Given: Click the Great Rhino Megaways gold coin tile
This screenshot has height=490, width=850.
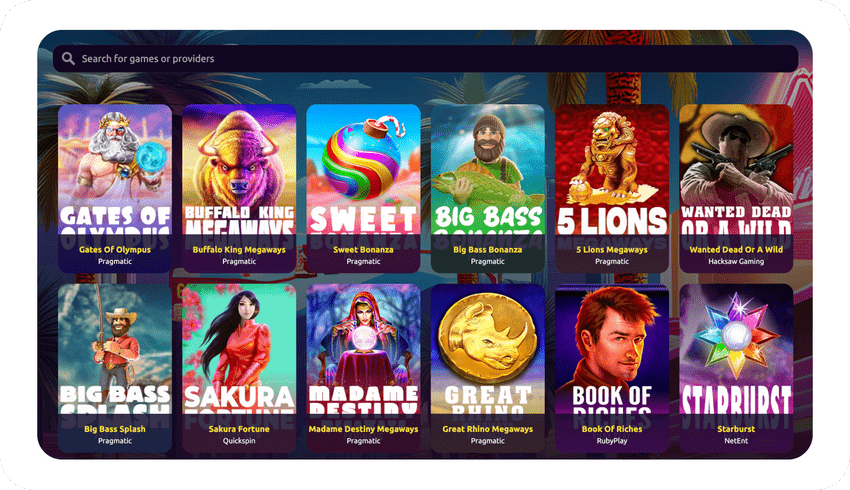Looking at the screenshot, I should pyautogui.click(x=487, y=368).
